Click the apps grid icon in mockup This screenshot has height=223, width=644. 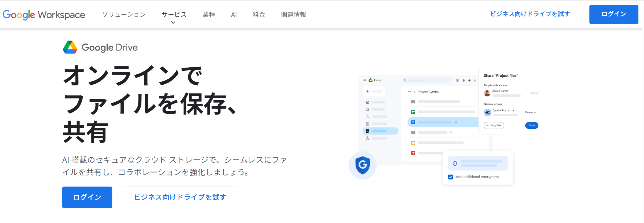pyautogui.click(x=475, y=80)
